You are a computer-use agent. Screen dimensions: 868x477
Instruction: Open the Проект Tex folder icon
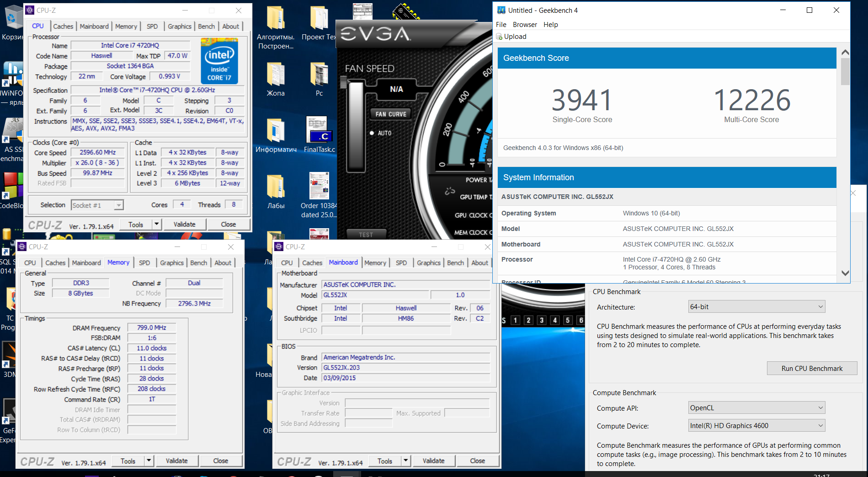(319, 19)
